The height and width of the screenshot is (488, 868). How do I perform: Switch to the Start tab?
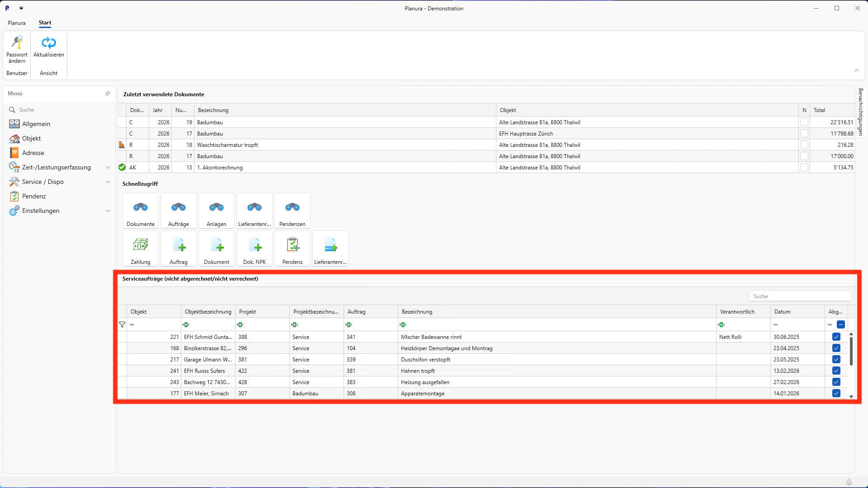[x=45, y=23]
